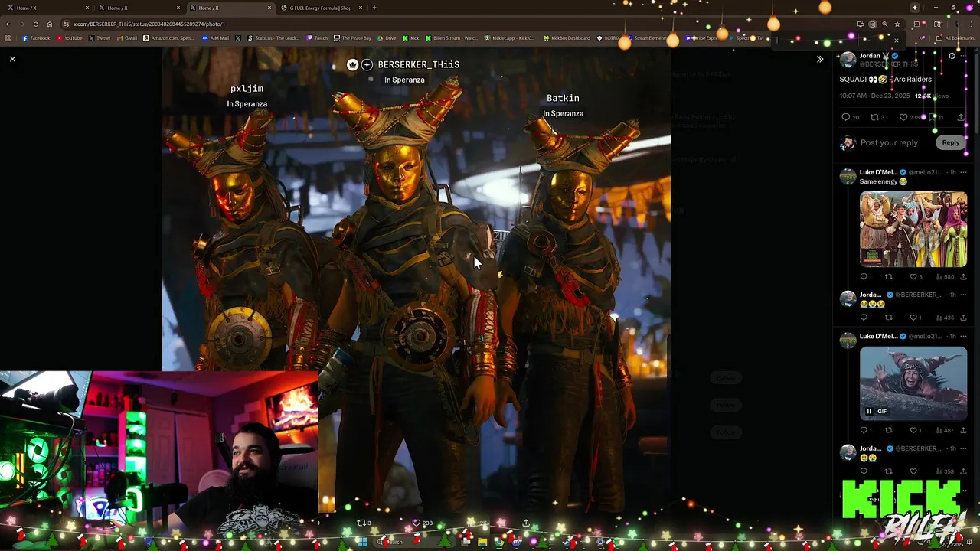This screenshot has height=551, width=980.
Task: Open Grok icon on Jordan's tweet
Action: 952,56
